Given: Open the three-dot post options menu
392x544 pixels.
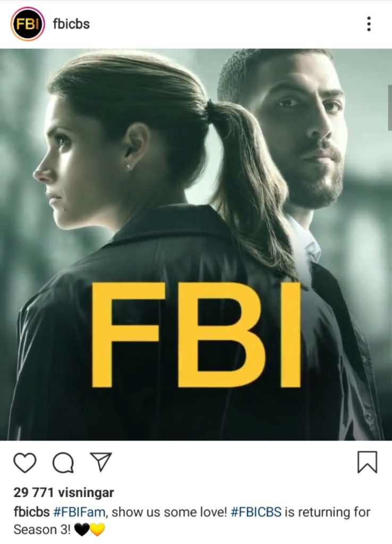Looking at the screenshot, I should click(369, 24).
